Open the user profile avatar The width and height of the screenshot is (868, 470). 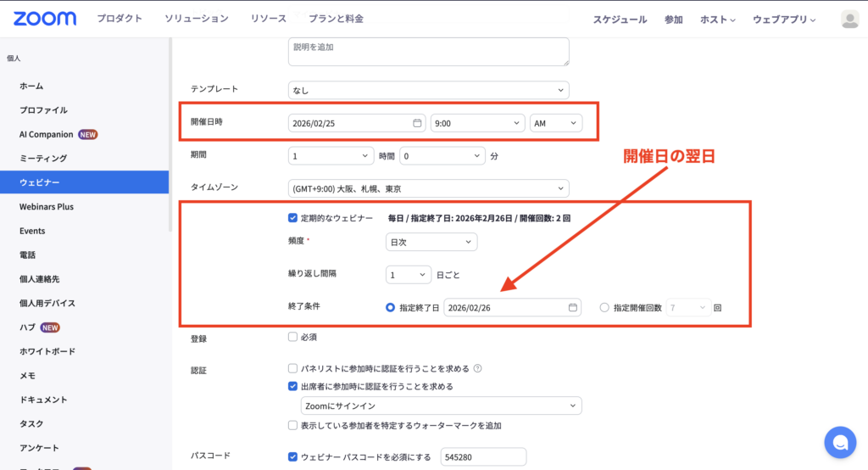click(x=849, y=20)
